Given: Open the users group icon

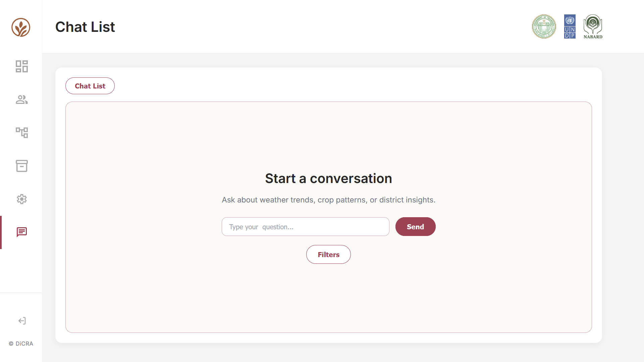Looking at the screenshot, I should click(x=22, y=100).
